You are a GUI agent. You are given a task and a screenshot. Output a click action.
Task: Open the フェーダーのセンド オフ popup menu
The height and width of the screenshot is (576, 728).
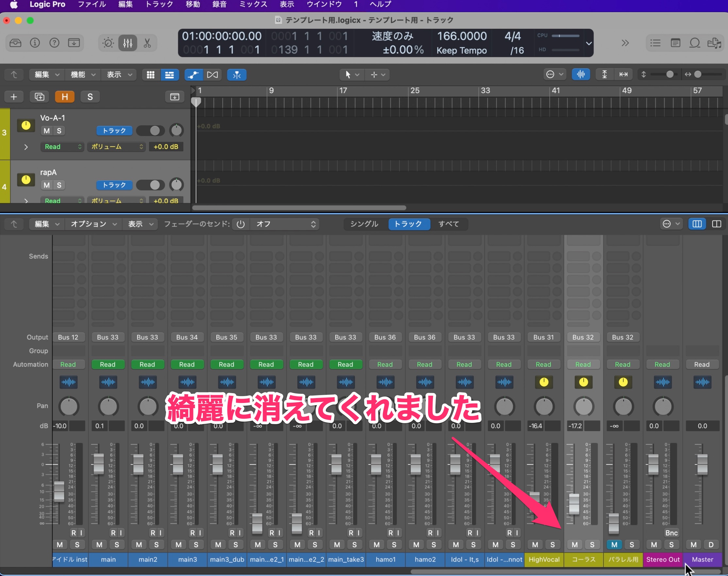pyautogui.click(x=286, y=224)
